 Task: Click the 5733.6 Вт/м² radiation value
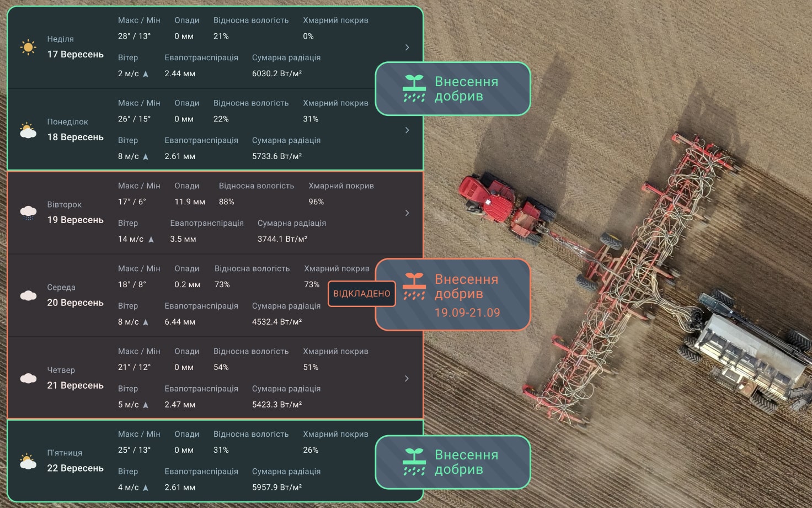tap(277, 156)
